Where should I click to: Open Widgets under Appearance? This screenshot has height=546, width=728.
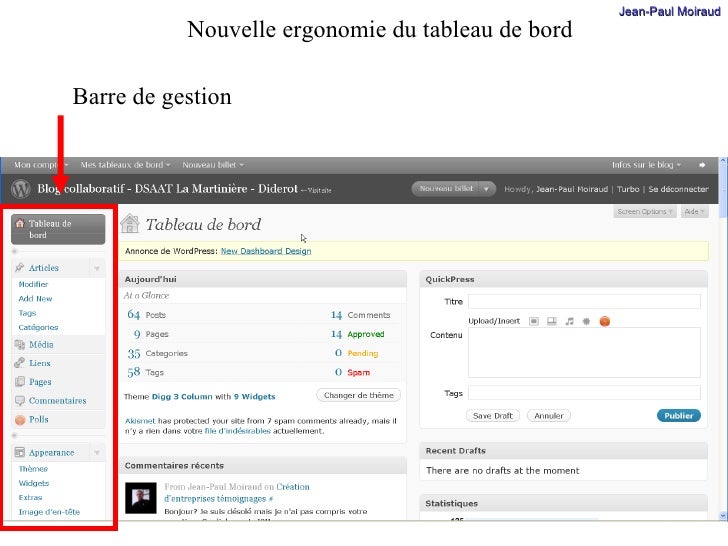[33, 483]
